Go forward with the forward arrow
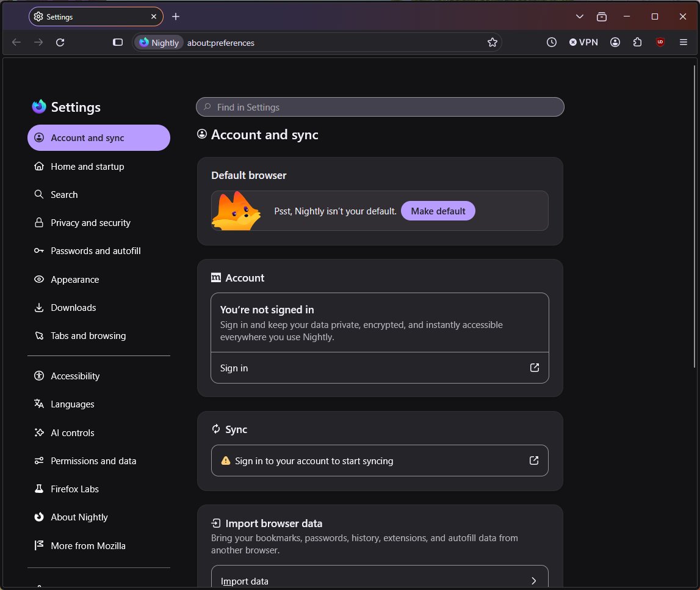The image size is (700, 590). point(38,42)
